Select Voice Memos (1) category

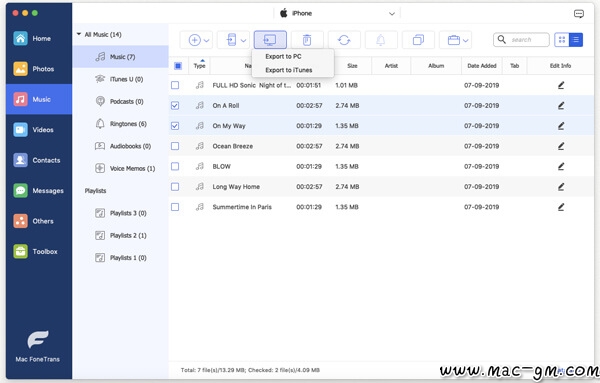(121, 168)
